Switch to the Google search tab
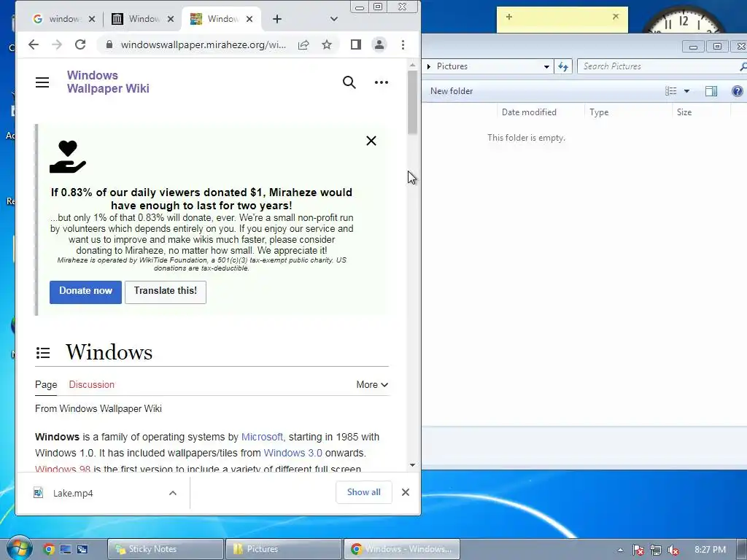This screenshot has height=560, width=747. tap(57, 19)
